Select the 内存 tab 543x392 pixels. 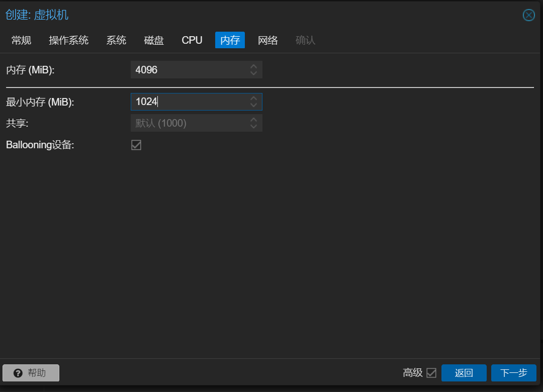click(x=230, y=40)
